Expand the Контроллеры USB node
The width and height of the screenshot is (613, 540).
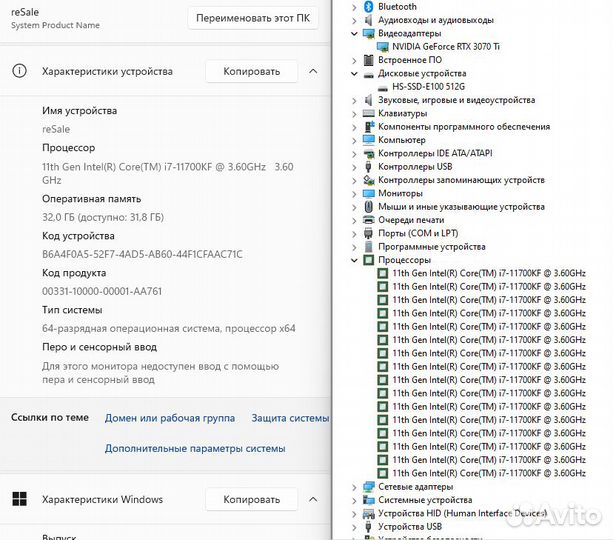[354, 167]
